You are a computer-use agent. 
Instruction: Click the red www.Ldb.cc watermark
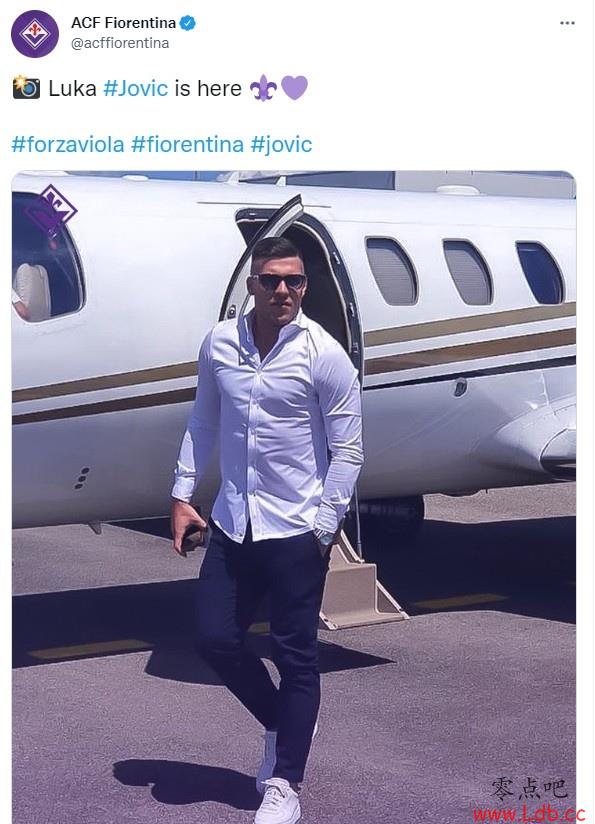(529, 813)
